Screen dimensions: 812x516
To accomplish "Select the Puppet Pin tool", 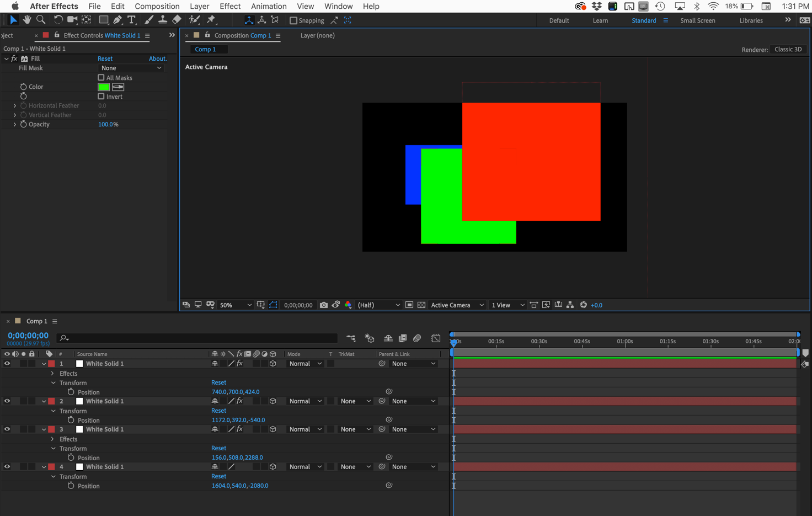I will pyautogui.click(x=211, y=20).
